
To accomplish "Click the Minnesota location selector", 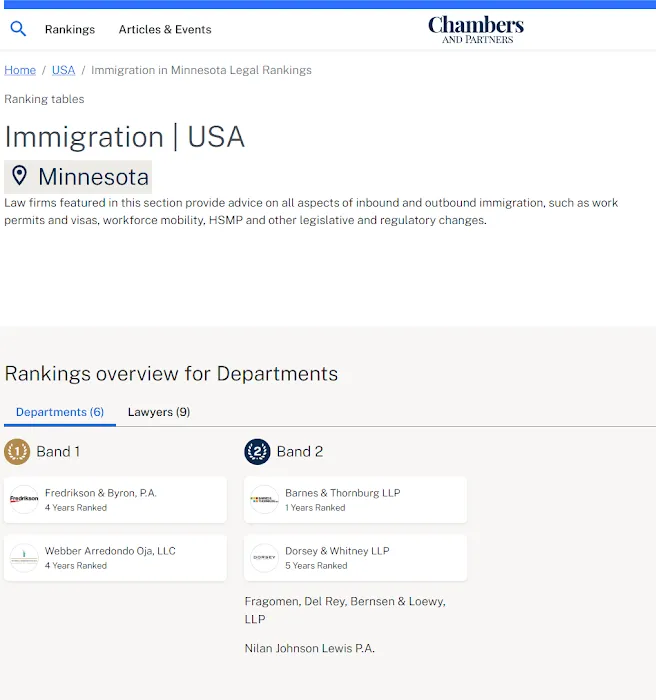I will pos(92,178).
